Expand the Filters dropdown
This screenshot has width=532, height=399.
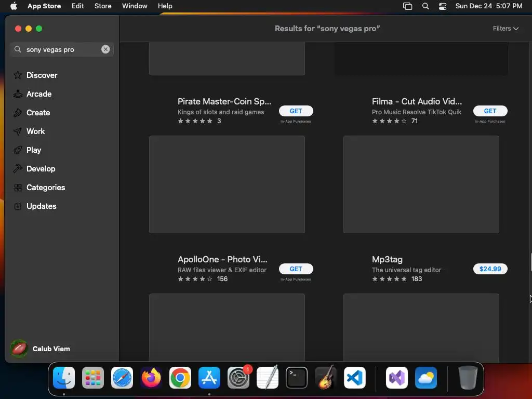tap(506, 29)
